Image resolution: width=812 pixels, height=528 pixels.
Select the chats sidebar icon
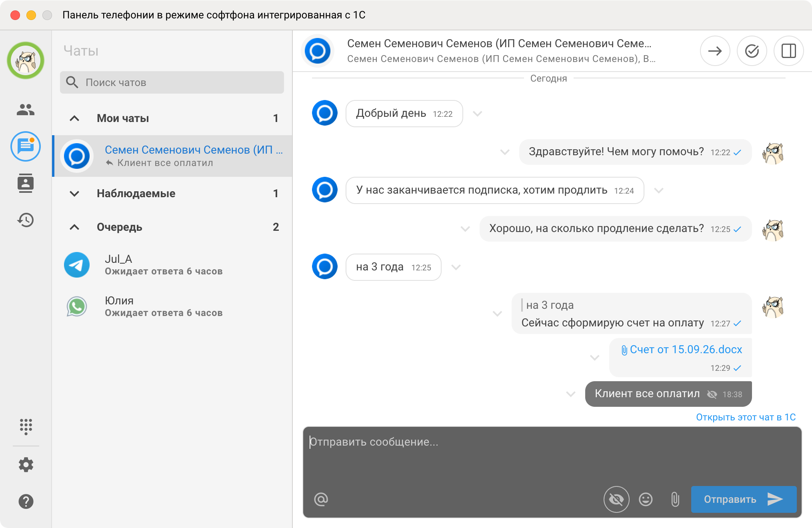click(x=26, y=146)
